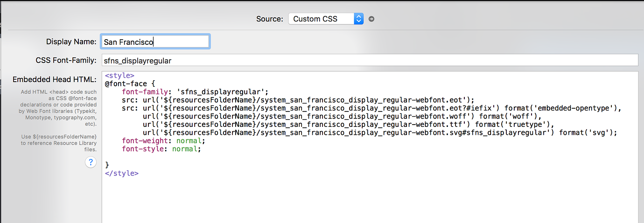The width and height of the screenshot is (644, 223).
Task: Click the arrow icon next to Source dropdown
Action: [x=371, y=19]
